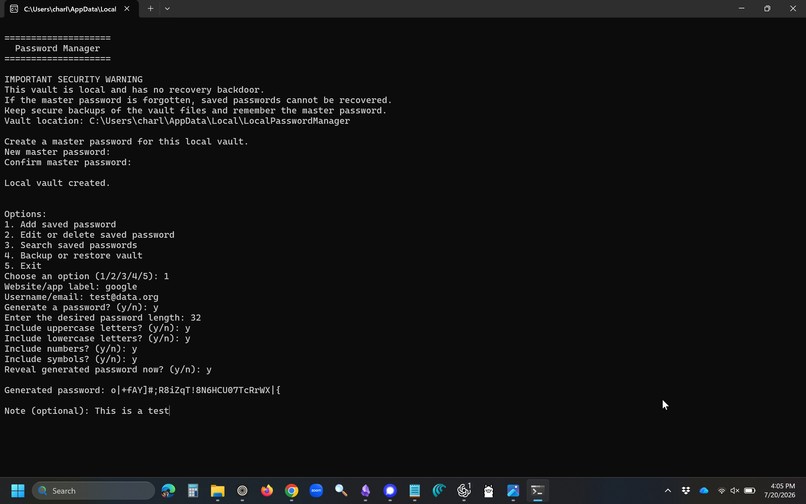The width and height of the screenshot is (806, 504).
Task: Restore down the terminal window
Action: 767,8
